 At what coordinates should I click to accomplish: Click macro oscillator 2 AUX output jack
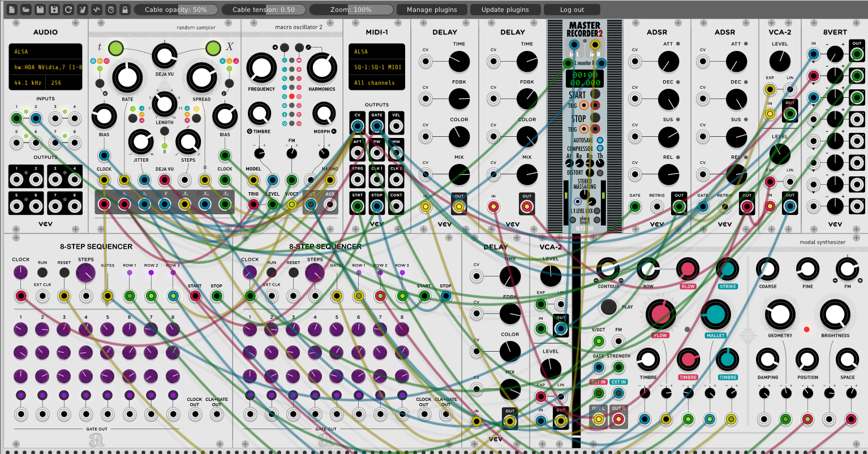(330, 205)
